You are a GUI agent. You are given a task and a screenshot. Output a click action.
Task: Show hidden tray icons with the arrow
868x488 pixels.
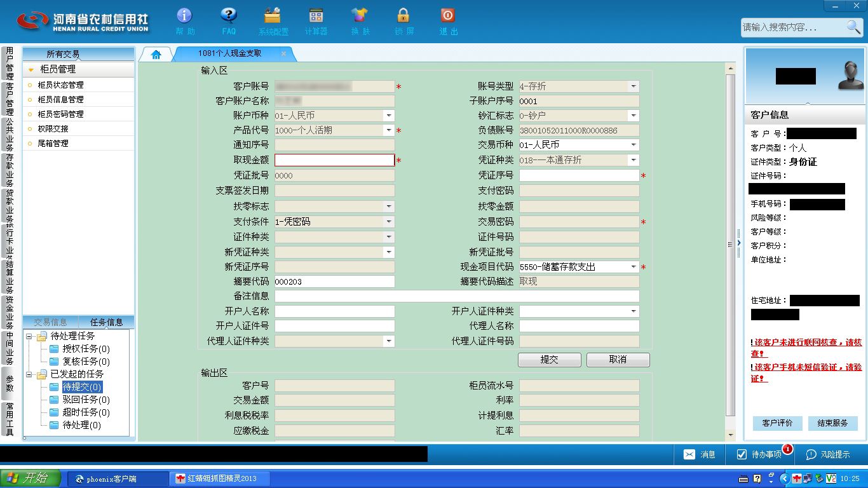pos(785,478)
